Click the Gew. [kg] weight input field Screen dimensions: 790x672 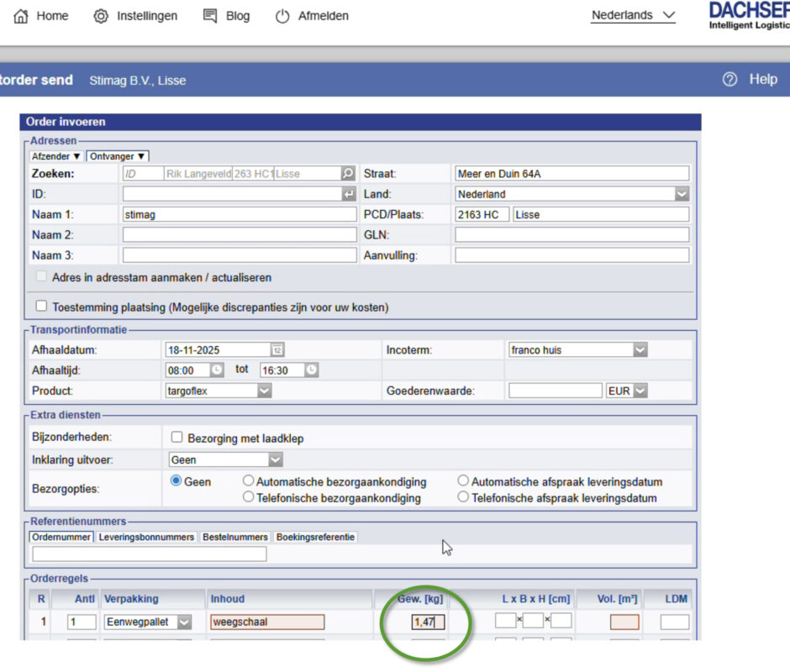428,622
